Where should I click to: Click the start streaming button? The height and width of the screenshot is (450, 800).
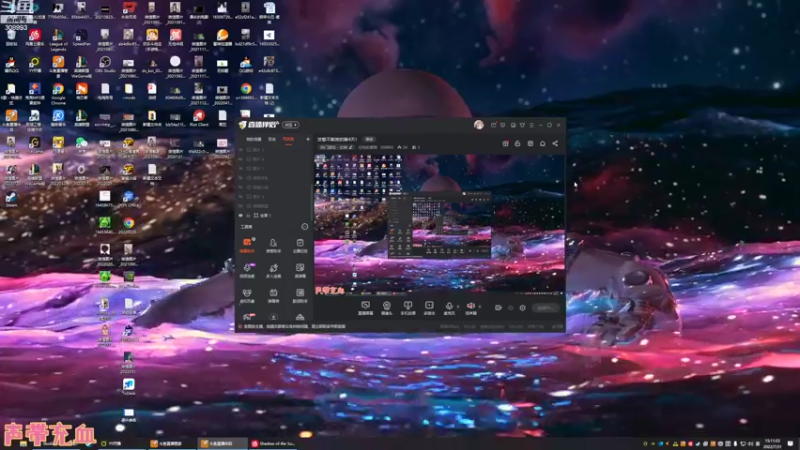545,308
